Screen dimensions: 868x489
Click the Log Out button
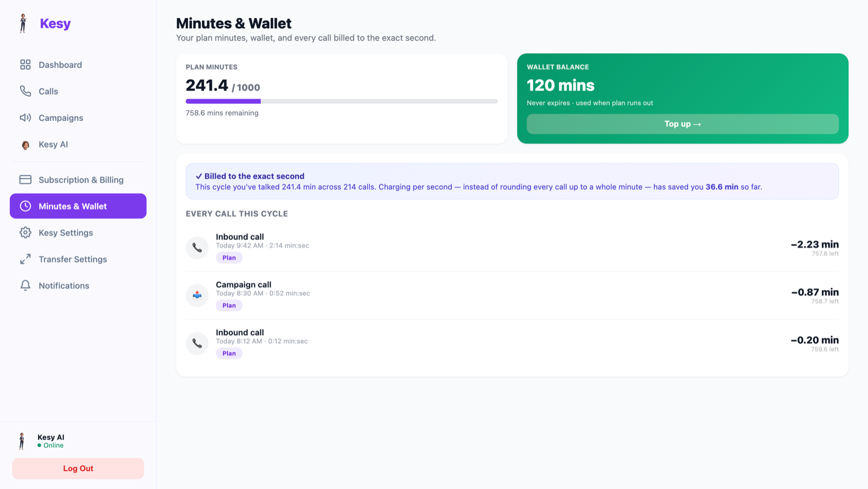coord(78,468)
